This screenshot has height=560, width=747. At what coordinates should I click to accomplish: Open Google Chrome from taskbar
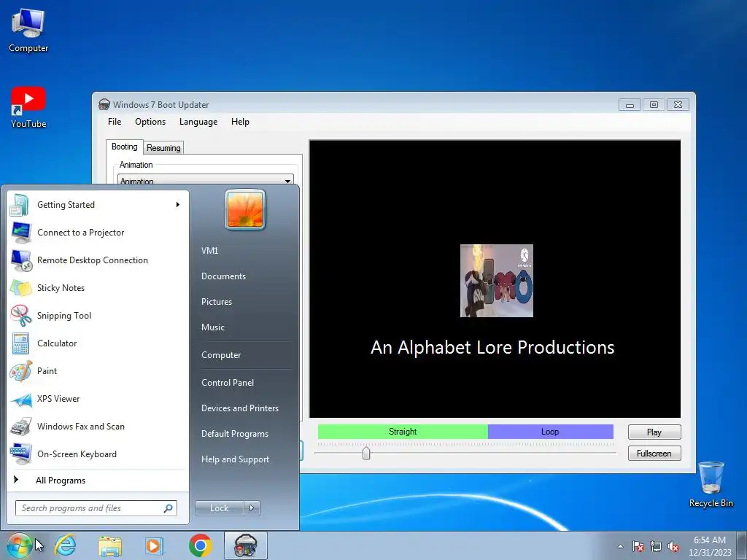point(200,545)
